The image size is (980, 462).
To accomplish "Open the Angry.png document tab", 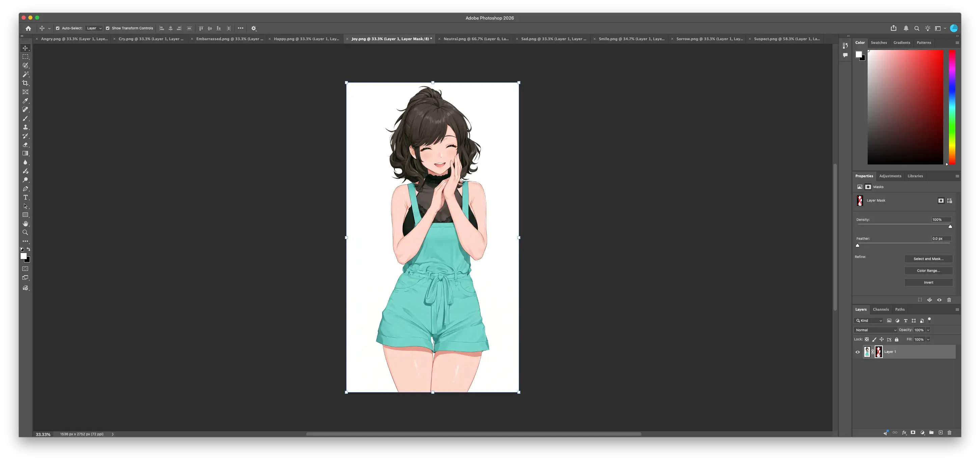I will 74,39.
